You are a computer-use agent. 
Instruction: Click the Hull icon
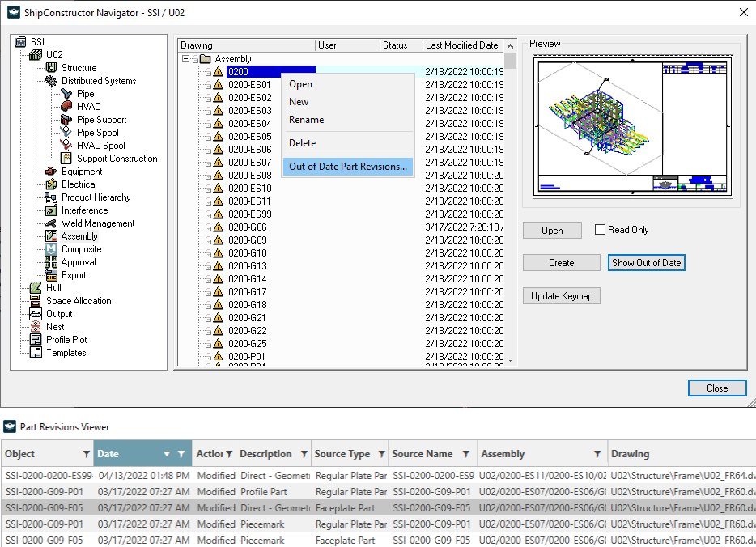pos(36,288)
